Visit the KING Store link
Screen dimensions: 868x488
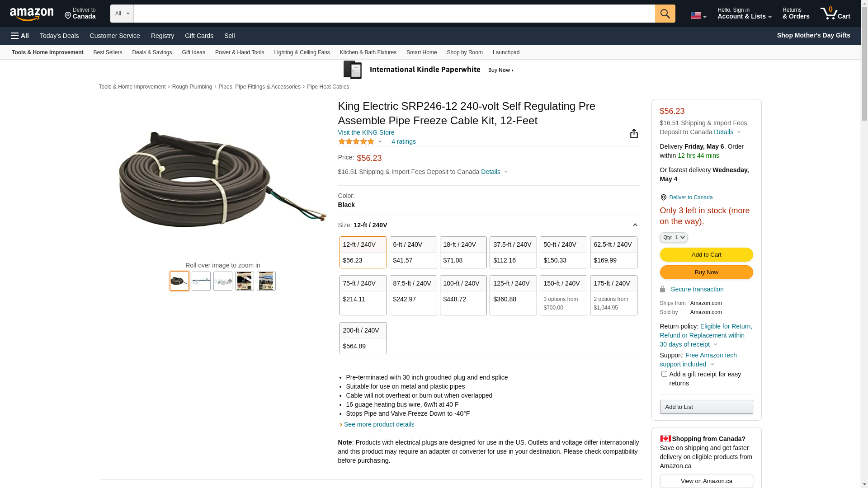pyautogui.click(x=366, y=132)
